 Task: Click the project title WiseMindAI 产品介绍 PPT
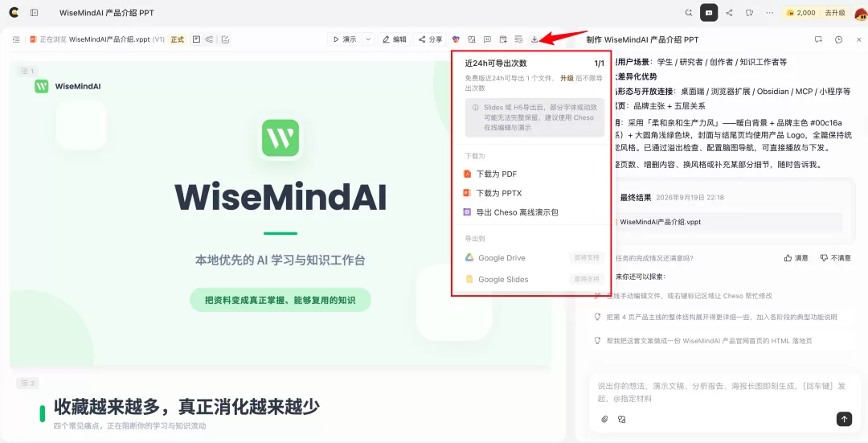tap(107, 12)
